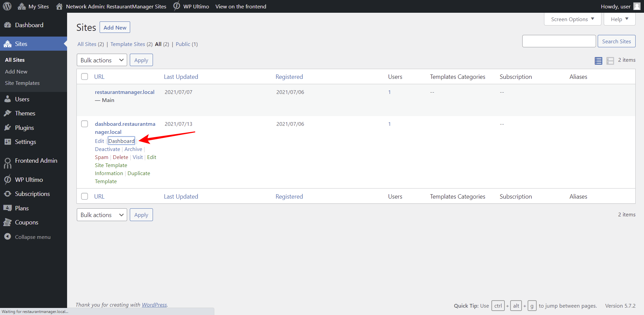
Task: Switch to the Template Sites filter
Action: 127,44
